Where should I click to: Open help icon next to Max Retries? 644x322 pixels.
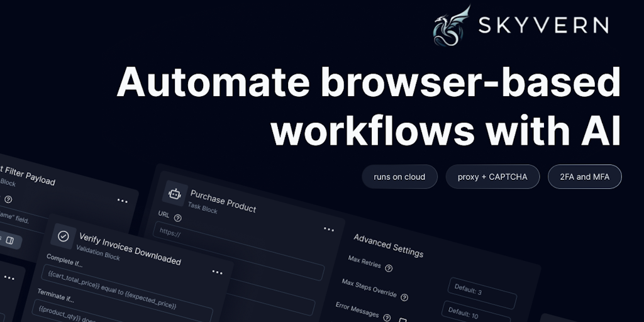coord(389,268)
